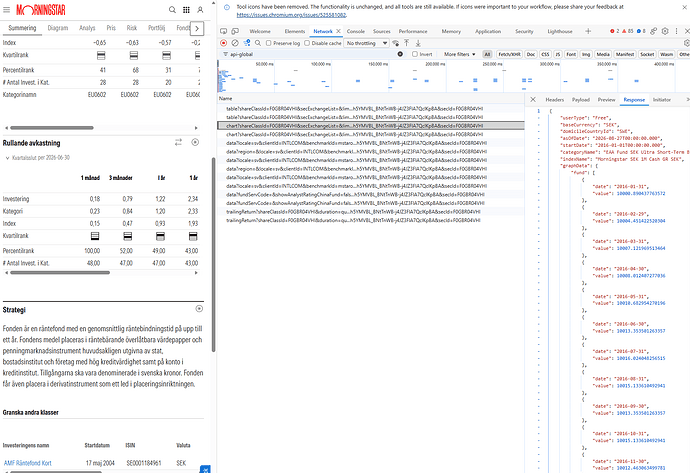Viewport: 690px width, 473px height.
Task: Click the network filter input field
Action: pyautogui.click(x=312, y=54)
